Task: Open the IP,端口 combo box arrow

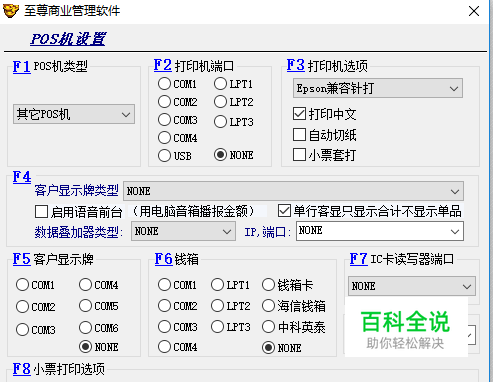Action: pyautogui.click(x=455, y=231)
